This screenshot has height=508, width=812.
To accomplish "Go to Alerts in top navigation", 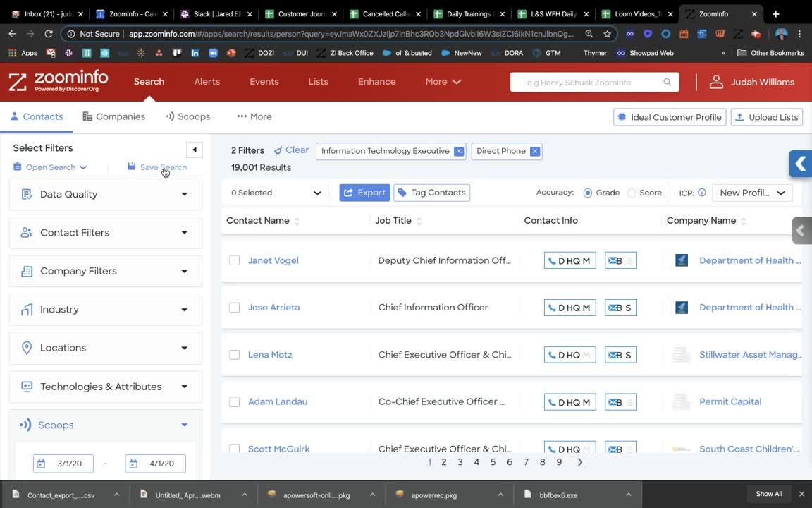I will click(207, 82).
